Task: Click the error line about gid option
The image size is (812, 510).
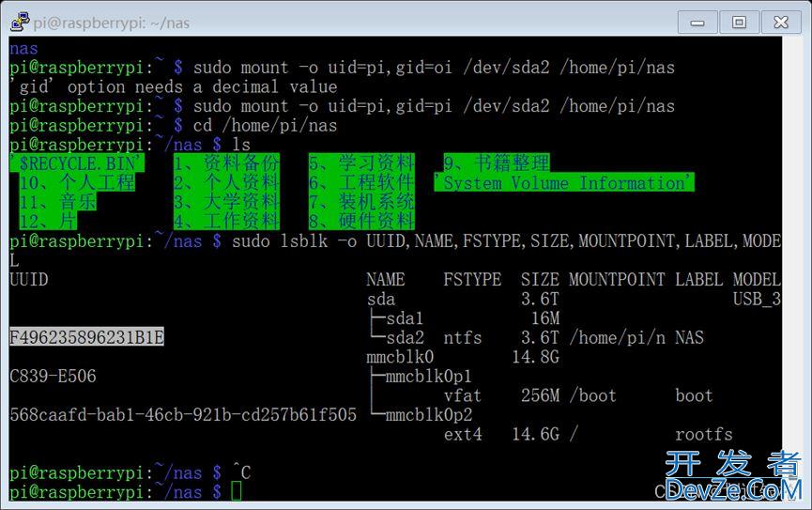Action: point(174,86)
